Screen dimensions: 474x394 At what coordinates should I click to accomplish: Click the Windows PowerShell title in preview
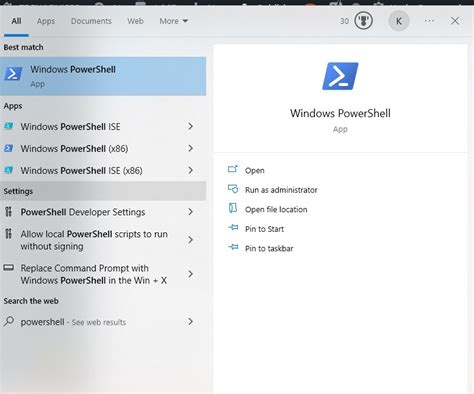tap(340, 113)
